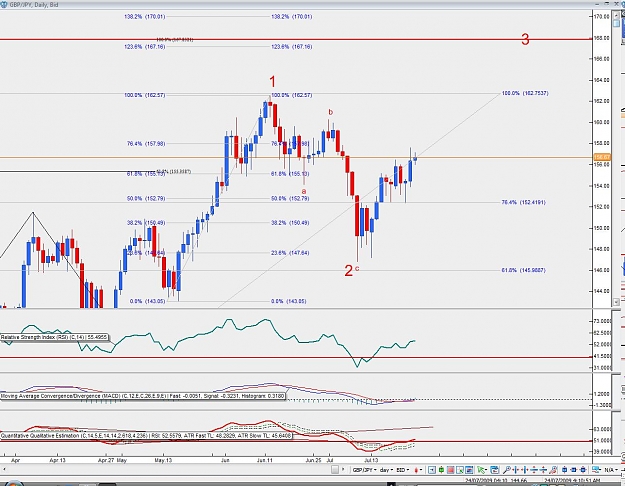Select the MACD indicator label
This screenshot has width=625, height=486.
pos(143,396)
